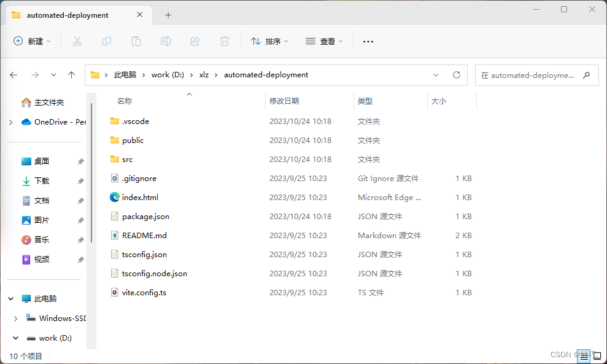The height and width of the screenshot is (364, 607).
Task: Navigate to 此电脑 in breadcrumb
Action: [x=125, y=75]
